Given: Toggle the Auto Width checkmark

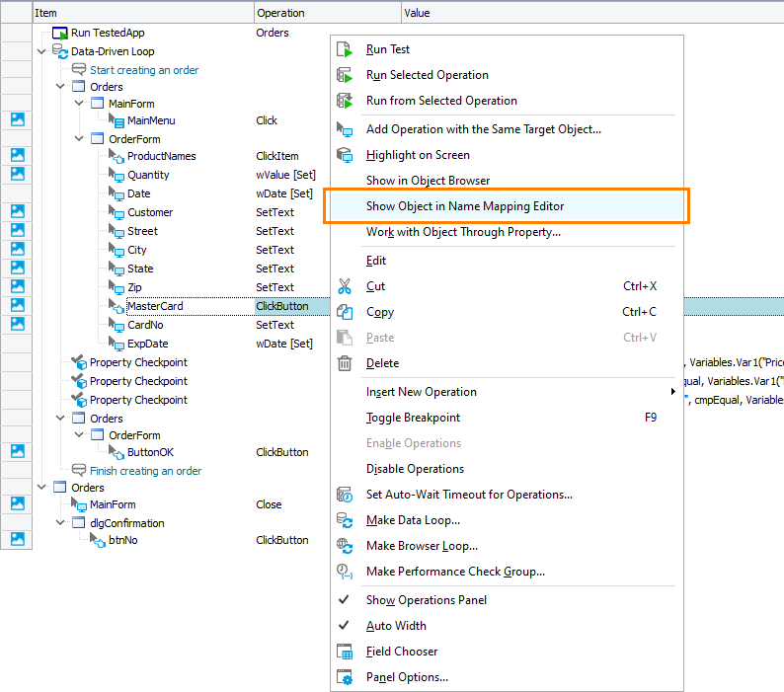Looking at the screenshot, I should point(345,626).
